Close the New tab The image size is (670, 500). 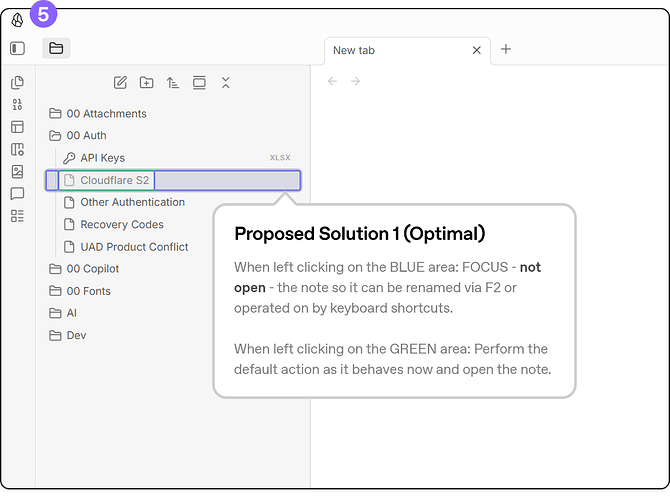pyautogui.click(x=477, y=50)
